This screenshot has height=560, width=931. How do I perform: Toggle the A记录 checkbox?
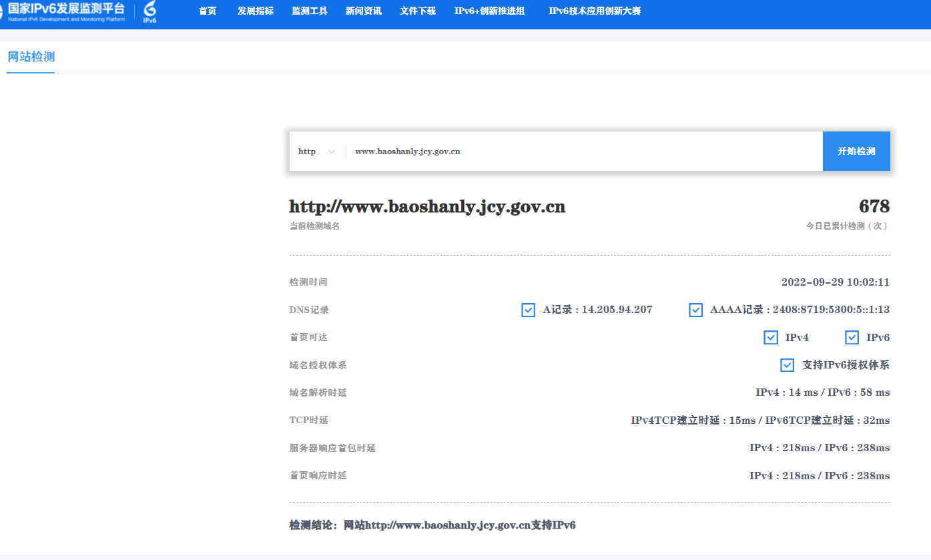tap(528, 310)
